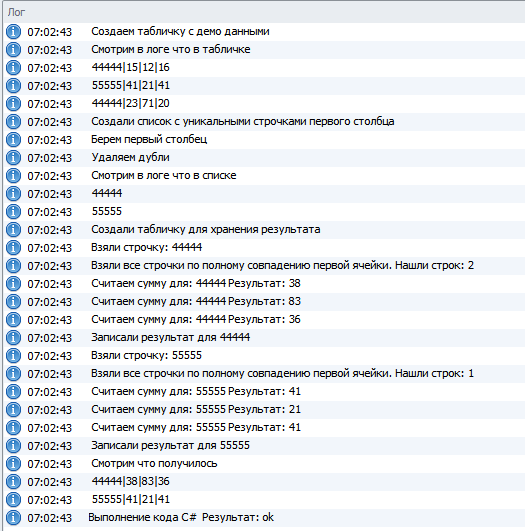Select row with "Нашли строк: 1"
This screenshot has height=531, width=525.
264,374
